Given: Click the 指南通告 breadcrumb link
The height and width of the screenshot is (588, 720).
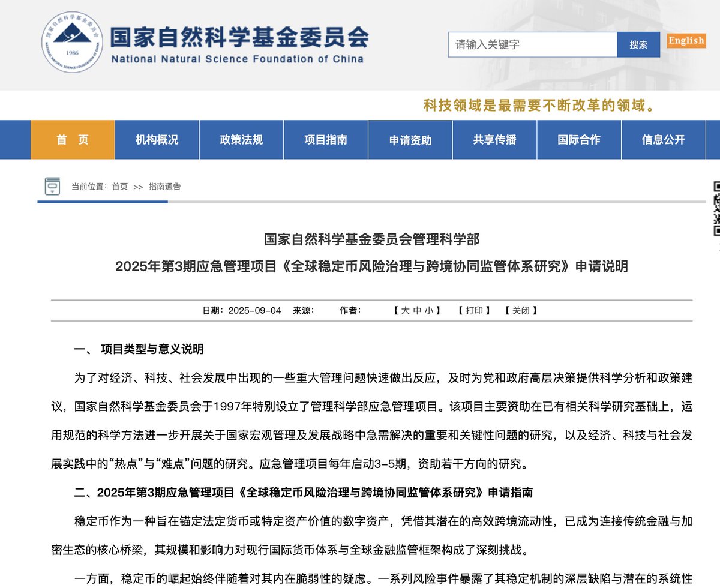Looking at the screenshot, I should click(x=165, y=187).
